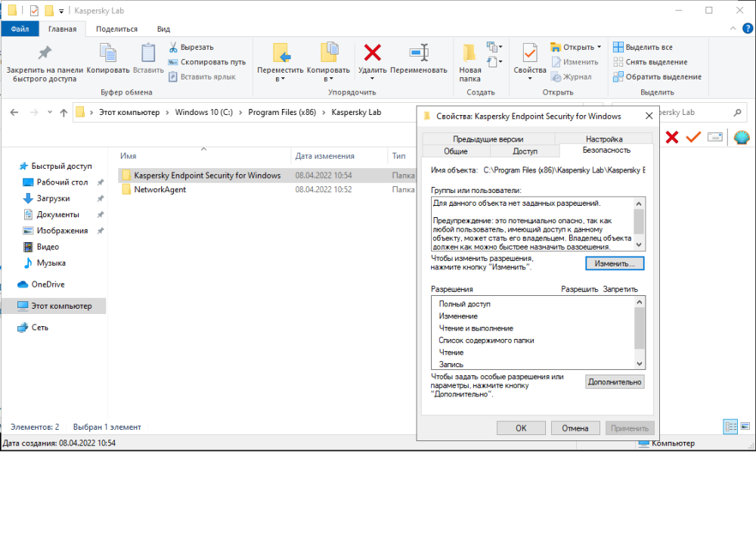Viewport: 756px width, 538px height.
Task: Collapse the ribbon with chevron
Action: pyautogui.click(x=733, y=29)
